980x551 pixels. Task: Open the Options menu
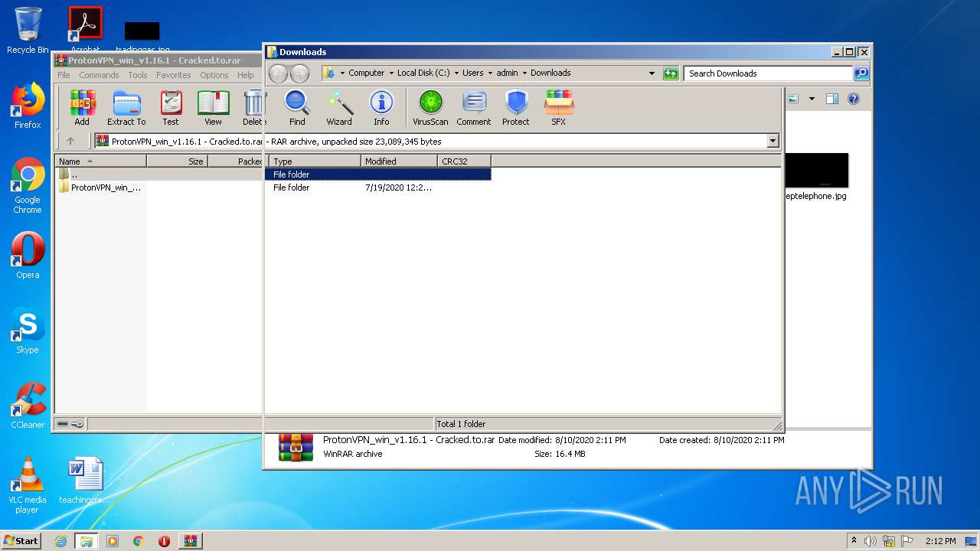coord(214,75)
